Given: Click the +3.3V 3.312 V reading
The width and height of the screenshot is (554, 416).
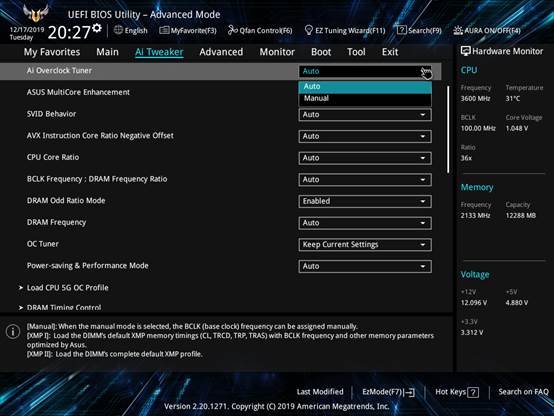Looking at the screenshot, I should (472, 333).
